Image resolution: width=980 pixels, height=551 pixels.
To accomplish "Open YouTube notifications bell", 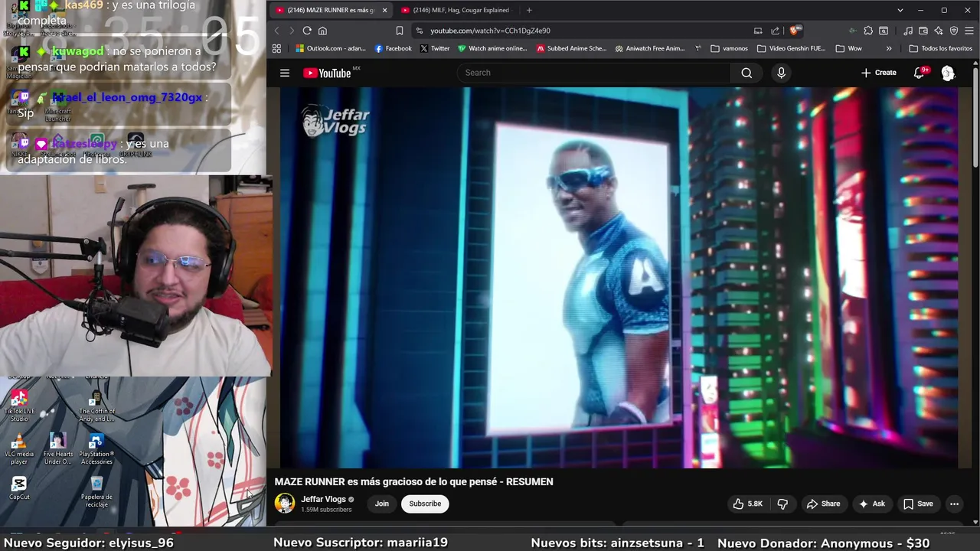I will click(x=920, y=73).
